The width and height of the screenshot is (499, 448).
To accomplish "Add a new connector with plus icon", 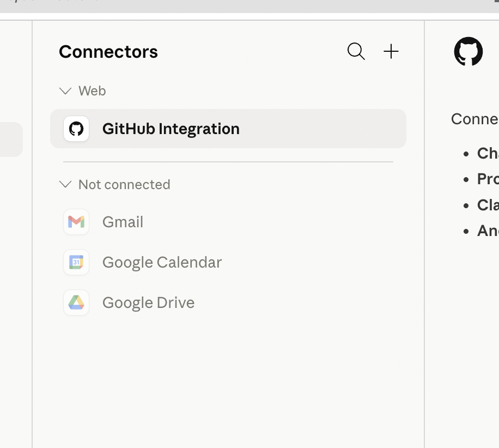I will point(391,52).
